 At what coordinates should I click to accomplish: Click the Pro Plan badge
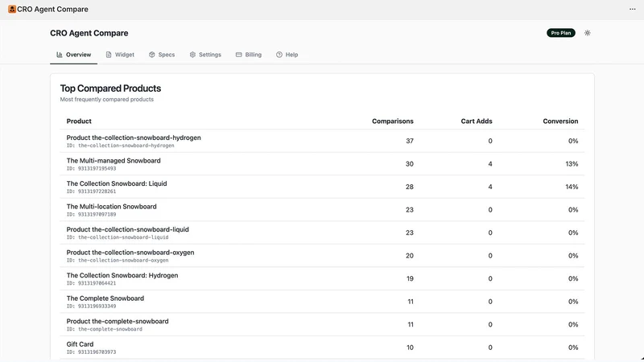[x=560, y=33]
